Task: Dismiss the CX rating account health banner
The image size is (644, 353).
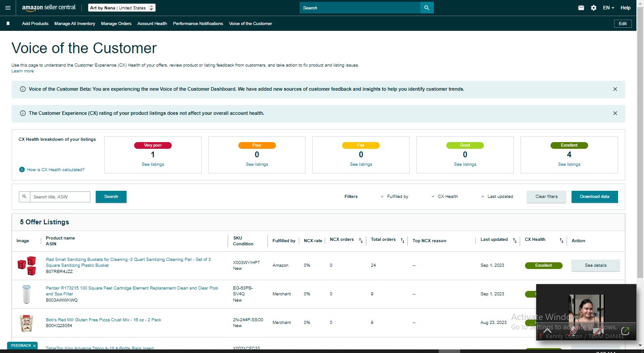Action: point(615,113)
